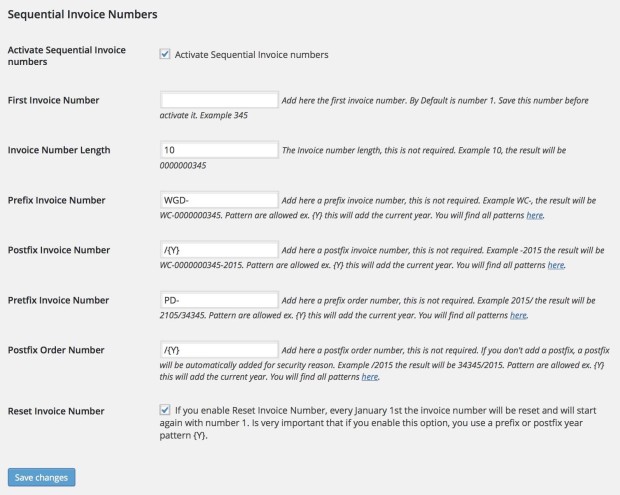The height and width of the screenshot is (495, 620).
Task: Disable the Reset Invoice Number checkbox
Action: tap(165, 410)
